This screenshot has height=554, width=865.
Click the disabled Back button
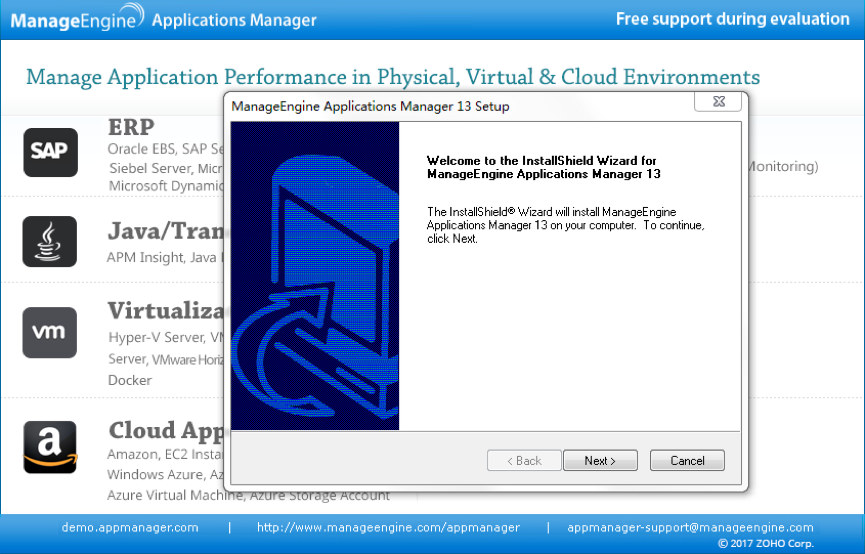[x=524, y=461]
